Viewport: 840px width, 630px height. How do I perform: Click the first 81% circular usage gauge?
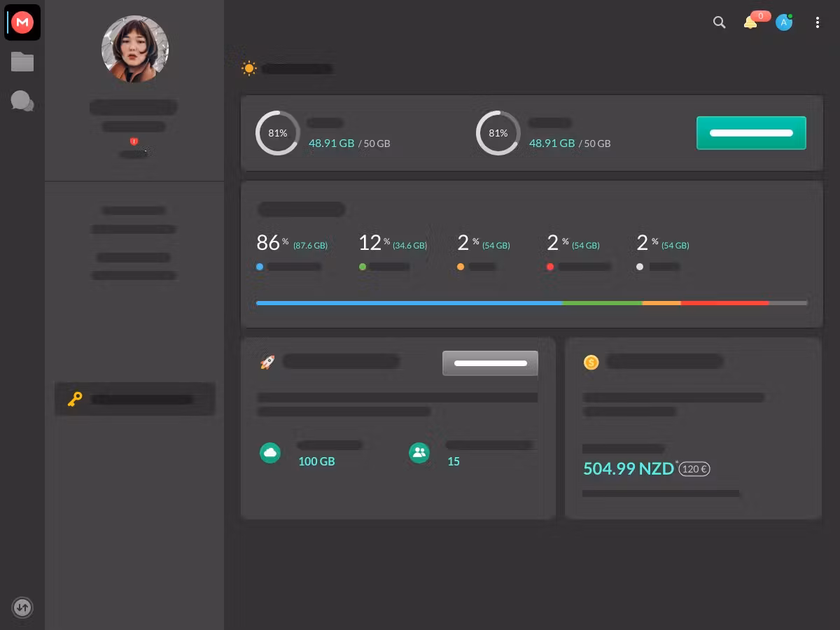(278, 133)
